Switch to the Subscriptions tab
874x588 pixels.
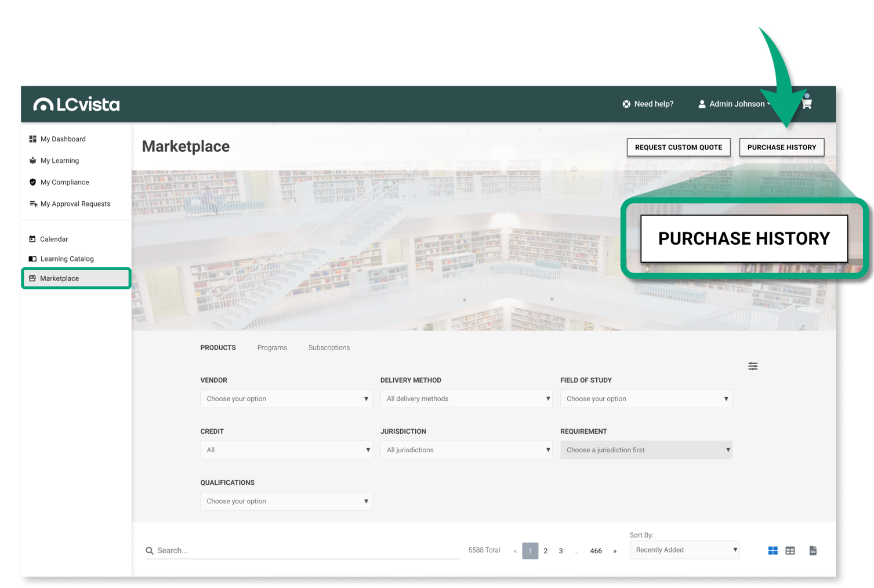coord(329,348)
